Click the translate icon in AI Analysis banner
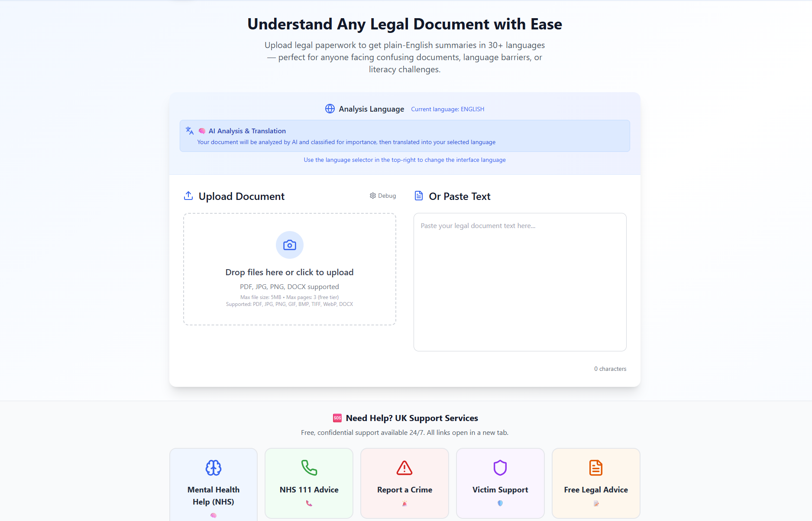Image resolution: width=812 pixels, height=521 pixels. 189,130
